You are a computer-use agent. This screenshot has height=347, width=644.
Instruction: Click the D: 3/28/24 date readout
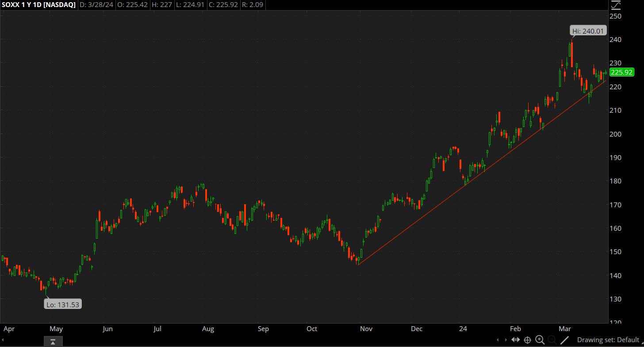pos(96,5)
